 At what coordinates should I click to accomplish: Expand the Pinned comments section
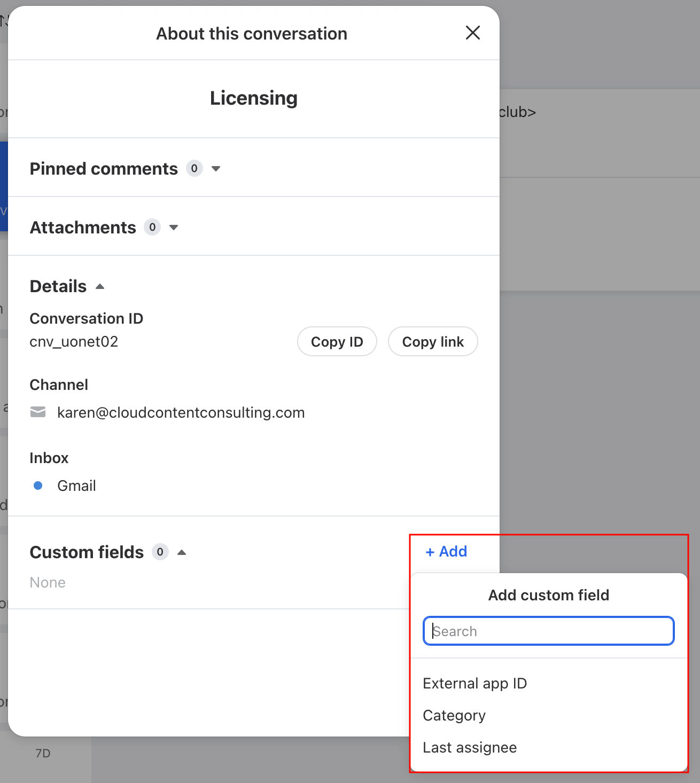coord(216,169)
